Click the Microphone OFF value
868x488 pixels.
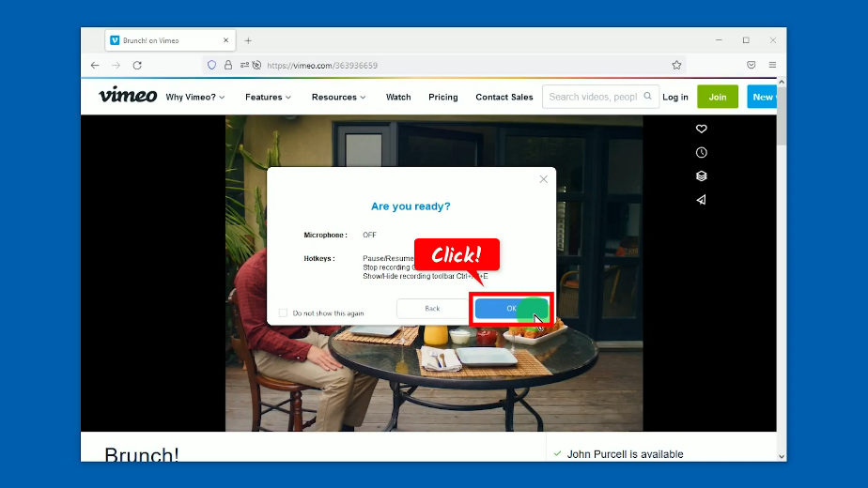[x=369, y=236]
